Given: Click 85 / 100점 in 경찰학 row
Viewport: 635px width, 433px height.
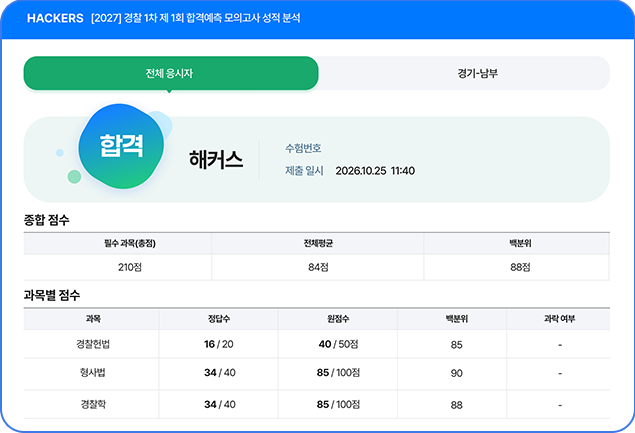Looking at the screenshot, I should pyautogui.click(x=339, y=405).
